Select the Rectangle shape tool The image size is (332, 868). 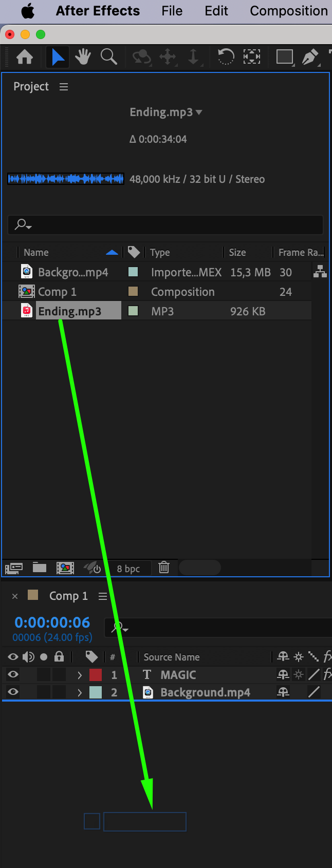click(284, 56)
